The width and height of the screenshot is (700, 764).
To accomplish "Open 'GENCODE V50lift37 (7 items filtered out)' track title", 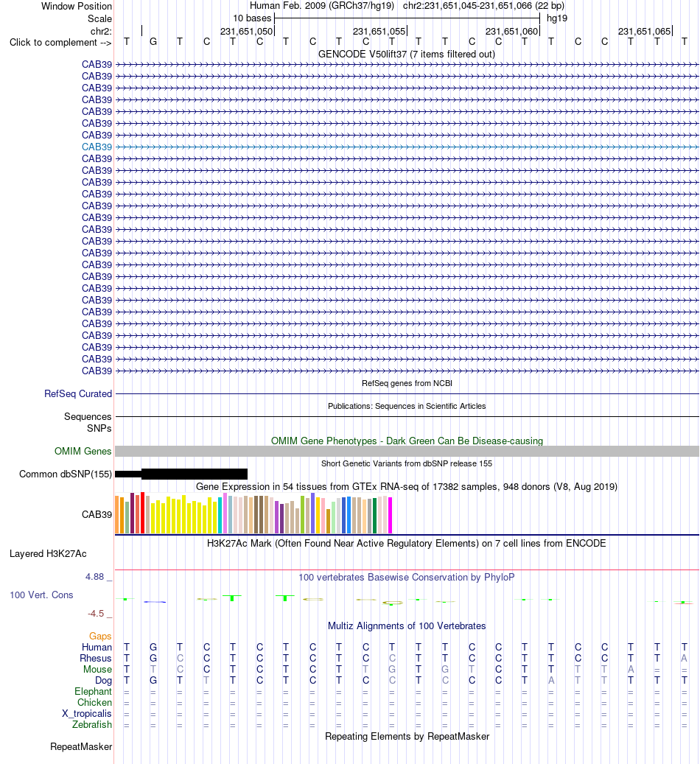I will (407, 54).
